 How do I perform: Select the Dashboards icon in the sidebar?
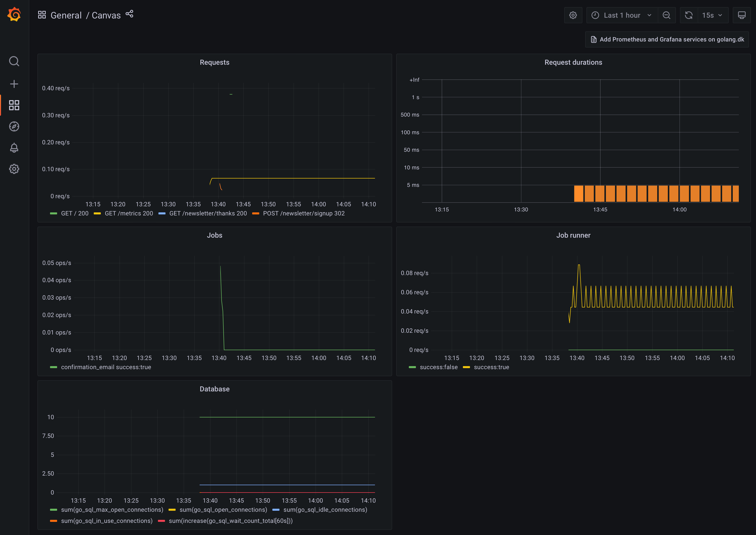(x=14, y=105)
